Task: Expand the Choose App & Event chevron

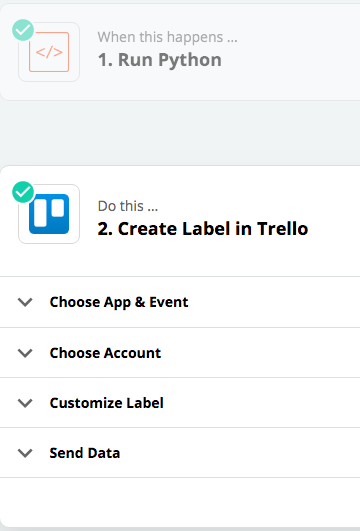Action: pyautogui.click(x=25, y=302)
